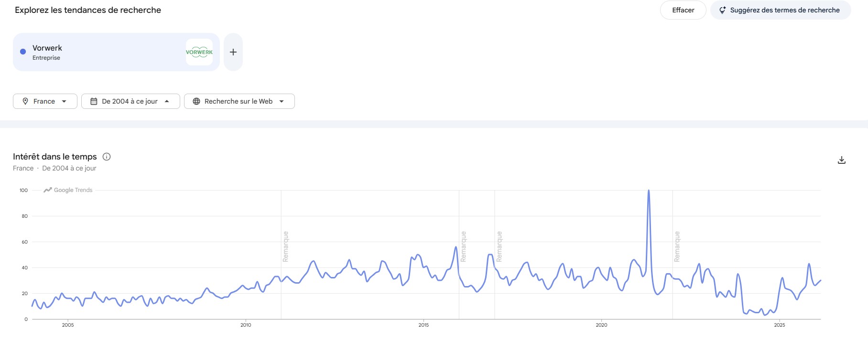Screen dimensions: 868x351
Task: Click the blue color dot beside Vorwerk
Action: [23, 52]
